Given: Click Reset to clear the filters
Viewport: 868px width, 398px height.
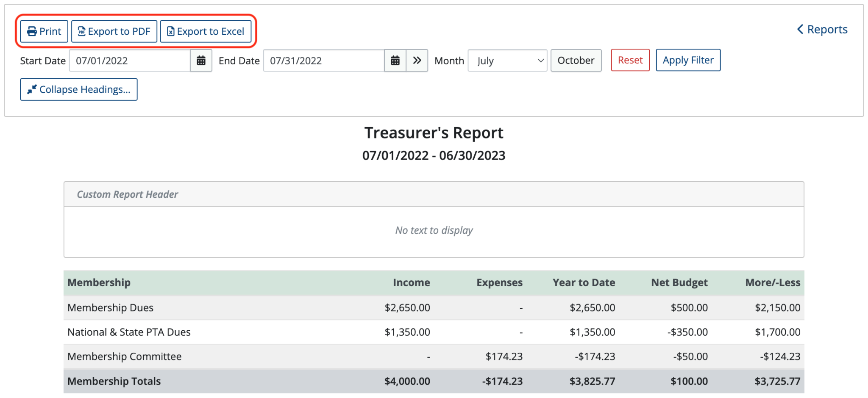Looking at the screenshot, I should pos(630,60).
